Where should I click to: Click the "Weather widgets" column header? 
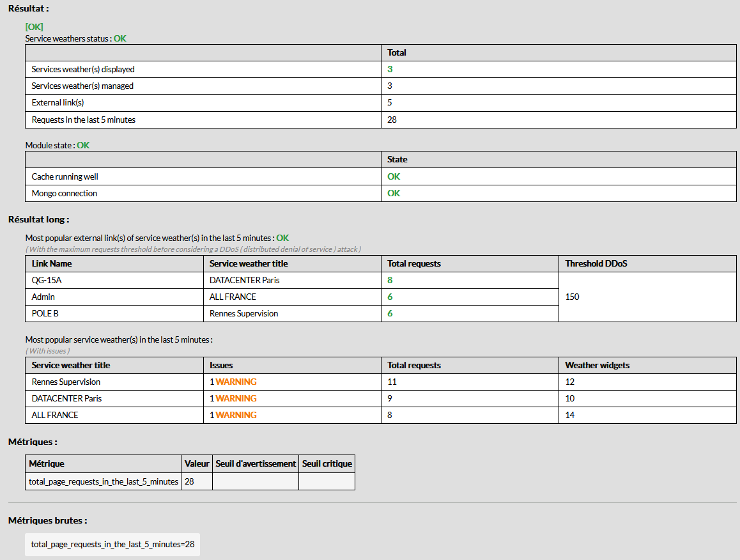click(x=597, y=365)
